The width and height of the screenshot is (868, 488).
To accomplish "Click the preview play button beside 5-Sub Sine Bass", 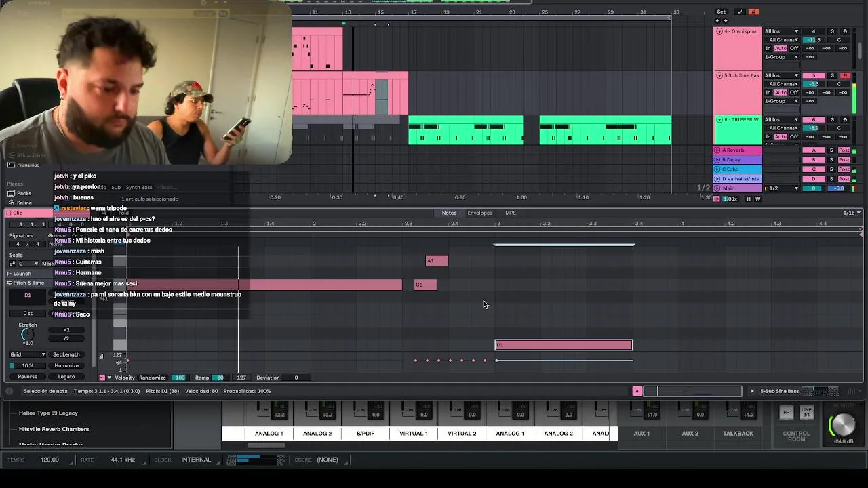I will click(x=751, y=391).
